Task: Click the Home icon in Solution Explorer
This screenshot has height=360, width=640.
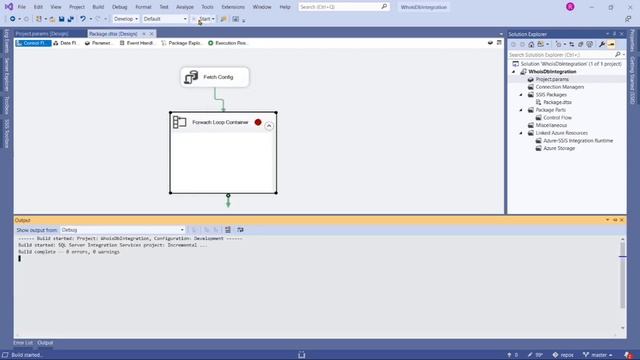Action: click(531, 44)
